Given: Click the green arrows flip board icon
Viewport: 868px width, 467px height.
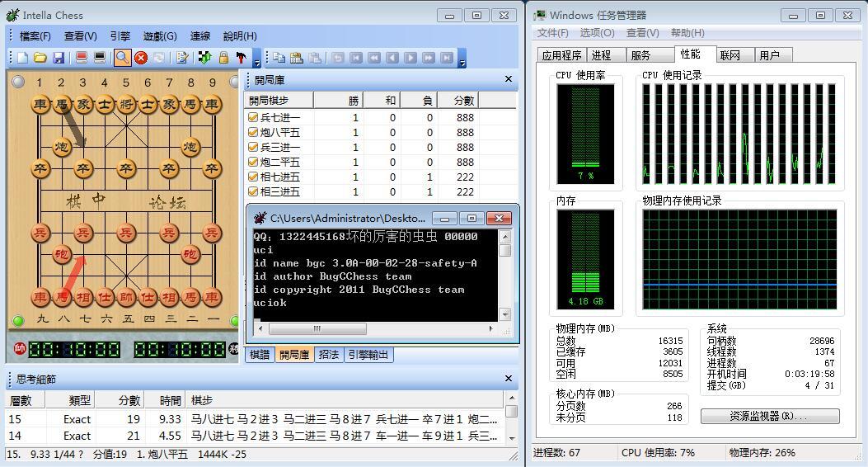Looking at the screenshot, I should click(204, 58).
